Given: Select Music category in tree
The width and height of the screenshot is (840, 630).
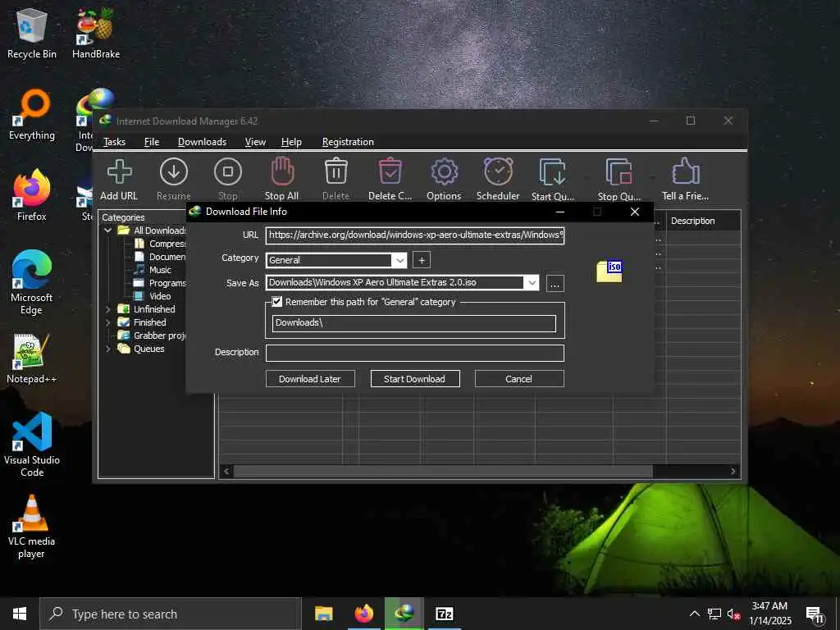Looking at the screenshot, I should point(153,270).
